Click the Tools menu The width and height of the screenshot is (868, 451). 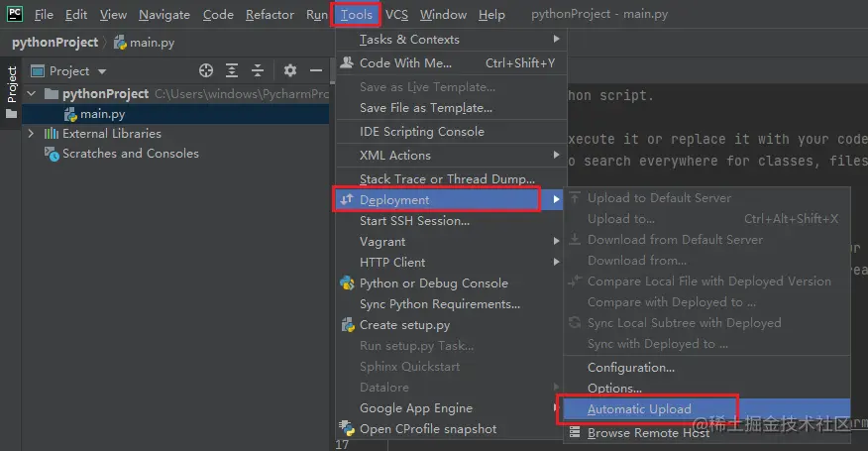356,15
